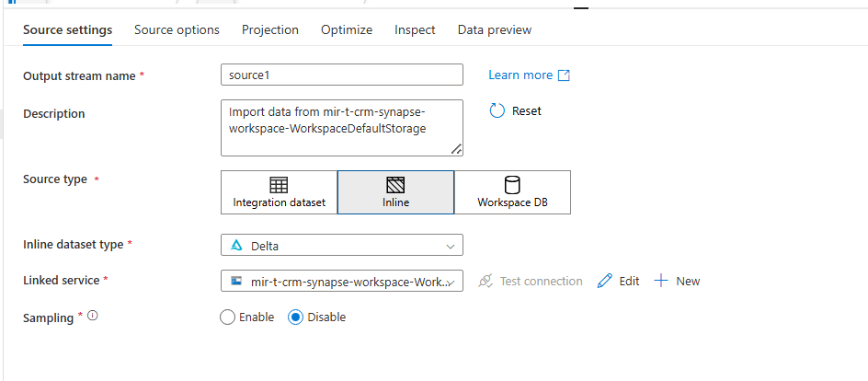The height and width of the screenshot is (381, 868).
Task: Select the Inline source type icon
Action: click(x=396, y=185)
